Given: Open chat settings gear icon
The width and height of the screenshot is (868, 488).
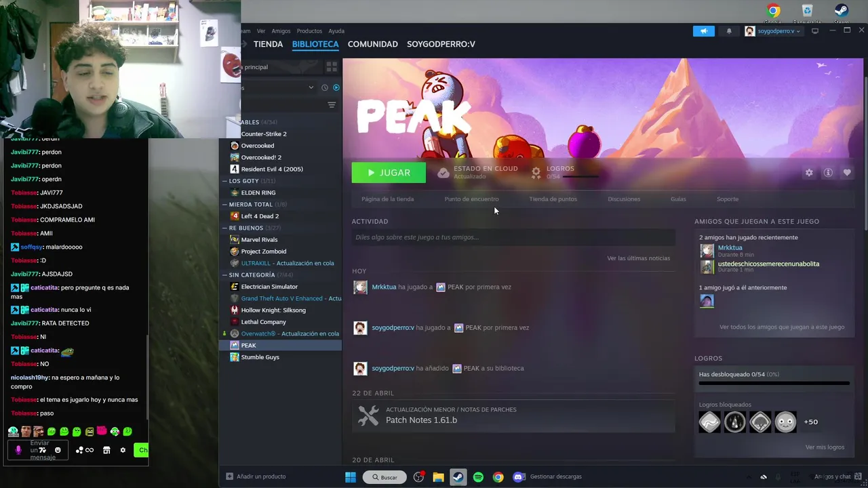Looking at the screenshot, I should 123,450.
